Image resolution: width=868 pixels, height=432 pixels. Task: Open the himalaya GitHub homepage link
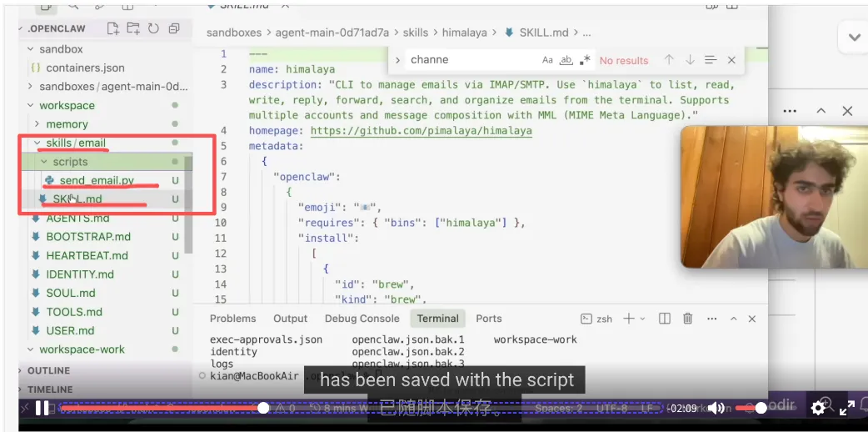pos(422,132)
